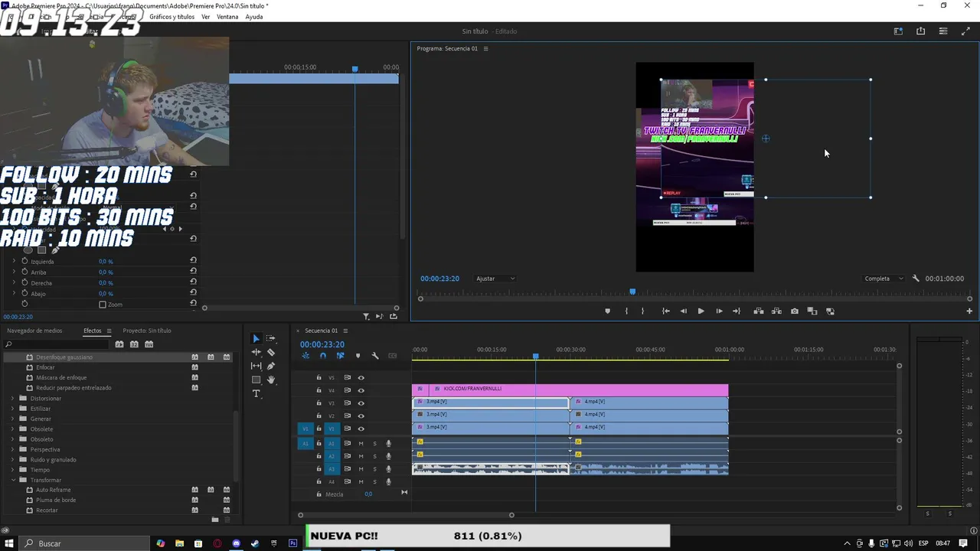Select the Hand tool
Viewport: 980px width, 551px height.
pyautogui.click(x=271, y=380)
